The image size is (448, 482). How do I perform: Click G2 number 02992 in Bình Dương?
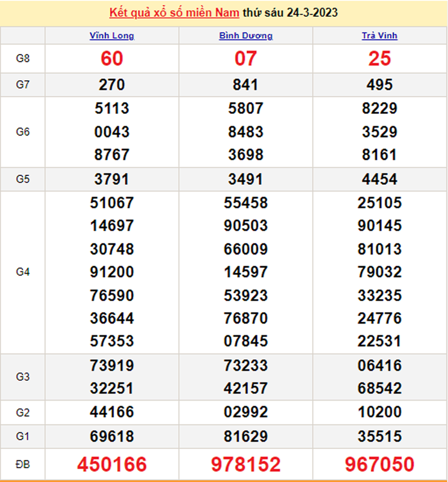tap(246, 412)
